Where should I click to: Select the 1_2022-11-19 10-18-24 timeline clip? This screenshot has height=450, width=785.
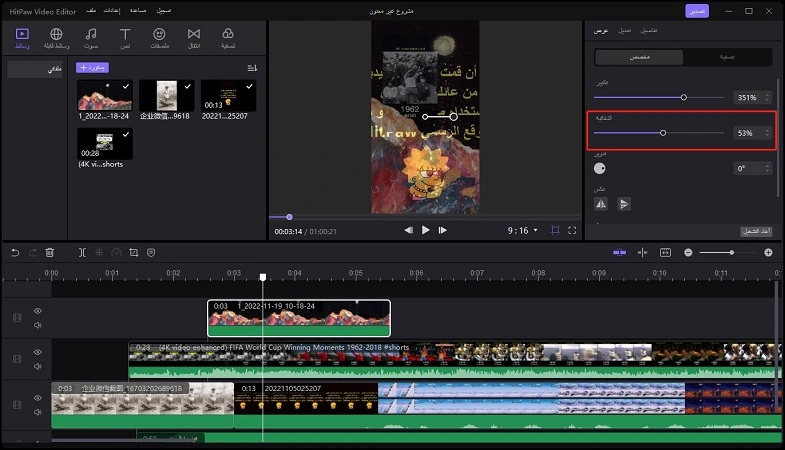tap(299, 318)
